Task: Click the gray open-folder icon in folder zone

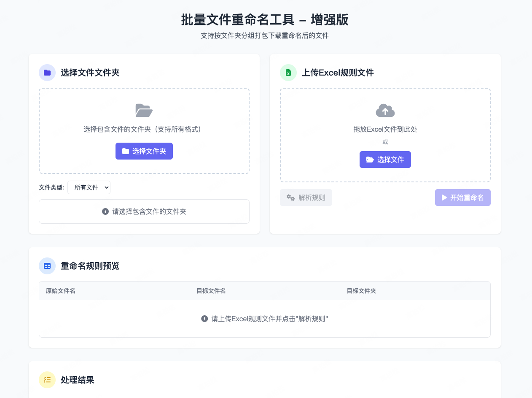Action: [144, 110]
